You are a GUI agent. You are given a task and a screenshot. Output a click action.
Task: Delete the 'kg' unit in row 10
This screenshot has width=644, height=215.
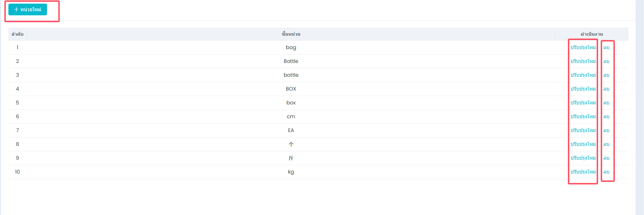pyautogui.click(x=606, y=172)
